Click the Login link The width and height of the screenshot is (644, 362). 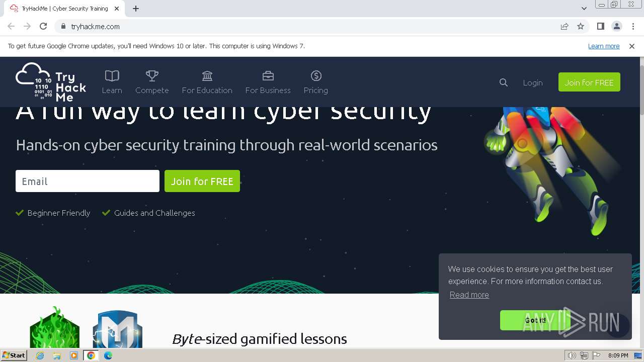tap(533, 82)
